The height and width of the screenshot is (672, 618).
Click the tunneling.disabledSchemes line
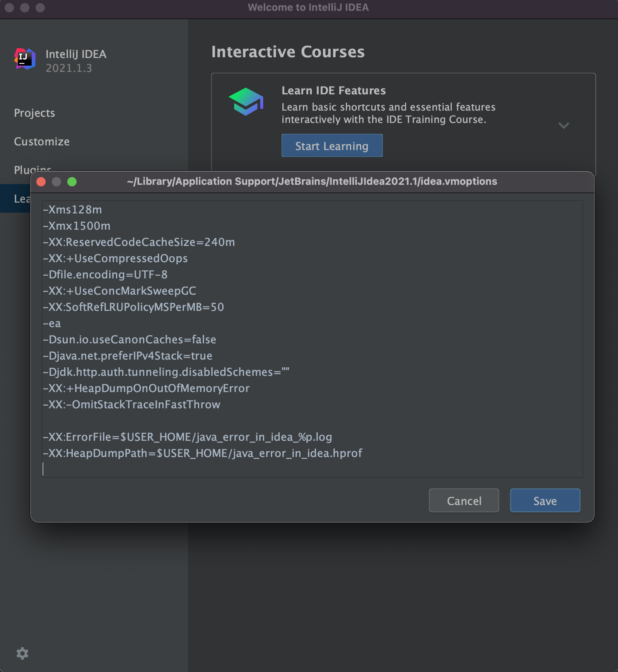click(x=166, y=372)
